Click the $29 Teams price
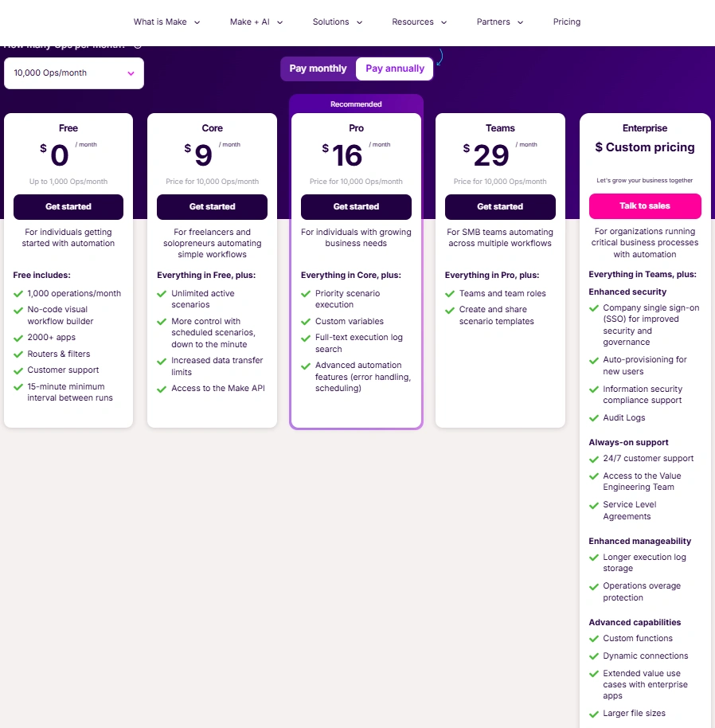 click(x=486, y=155)
